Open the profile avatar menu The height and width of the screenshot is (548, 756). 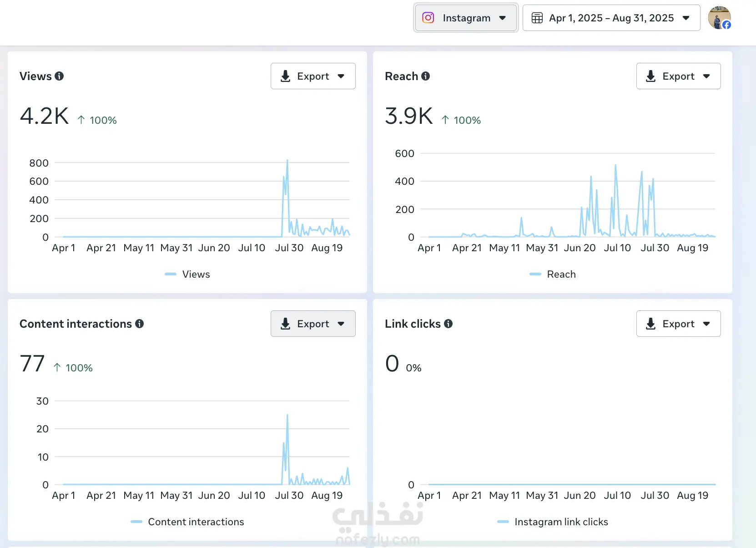click(x=719, y=18)
